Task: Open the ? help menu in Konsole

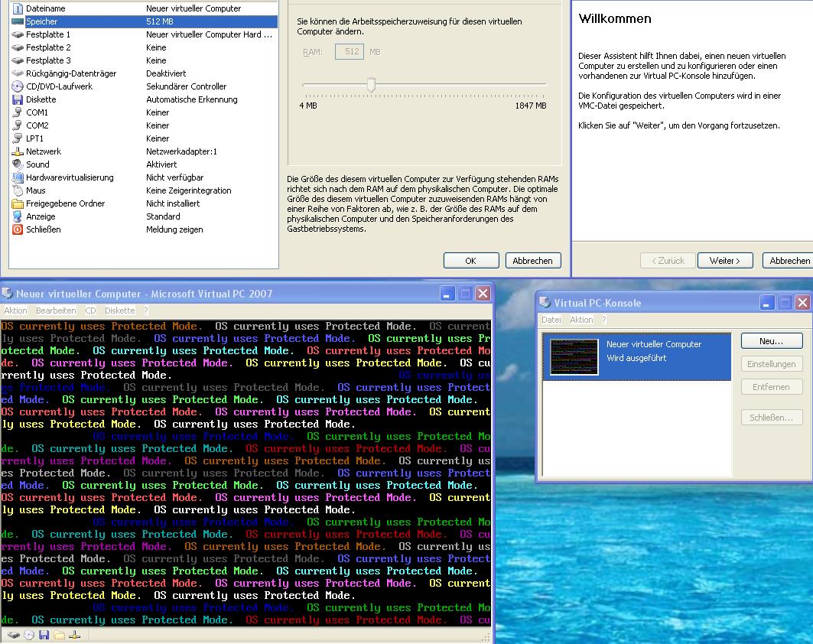Action: pyautogui.click(x=604, y=320)
